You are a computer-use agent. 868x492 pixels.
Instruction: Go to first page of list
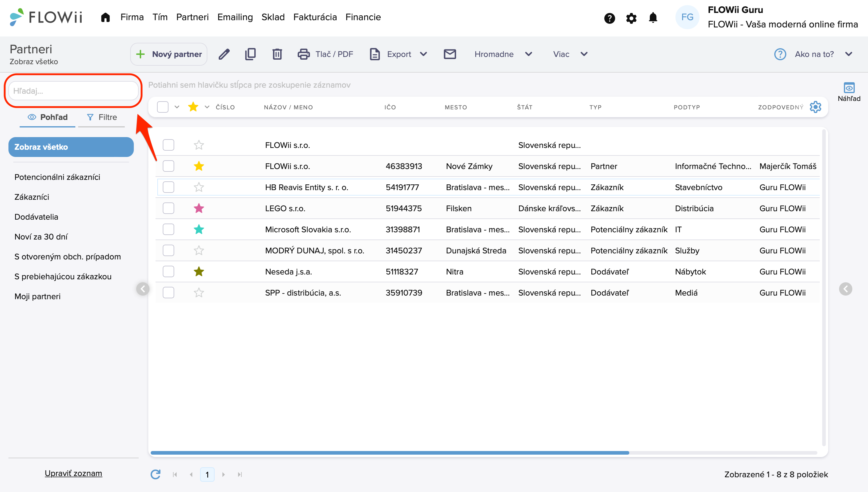click(175, 475)
